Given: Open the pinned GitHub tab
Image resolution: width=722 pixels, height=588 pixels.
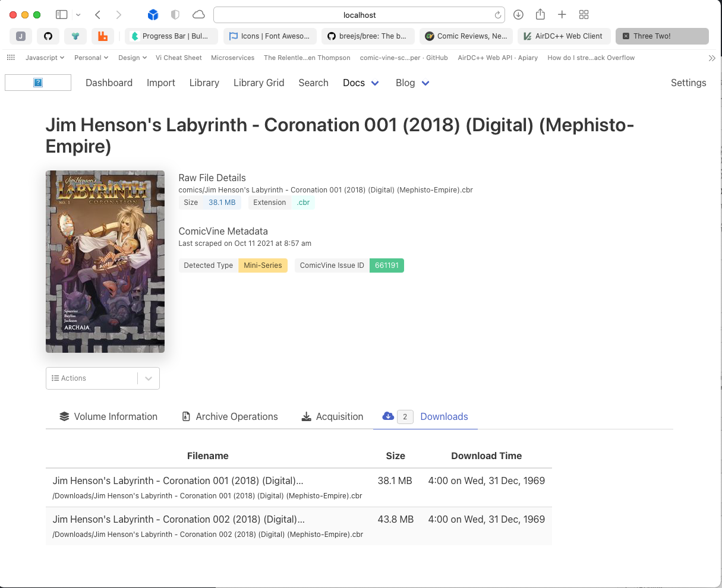Looking at the screenshot, I should (x=48, y=36).
